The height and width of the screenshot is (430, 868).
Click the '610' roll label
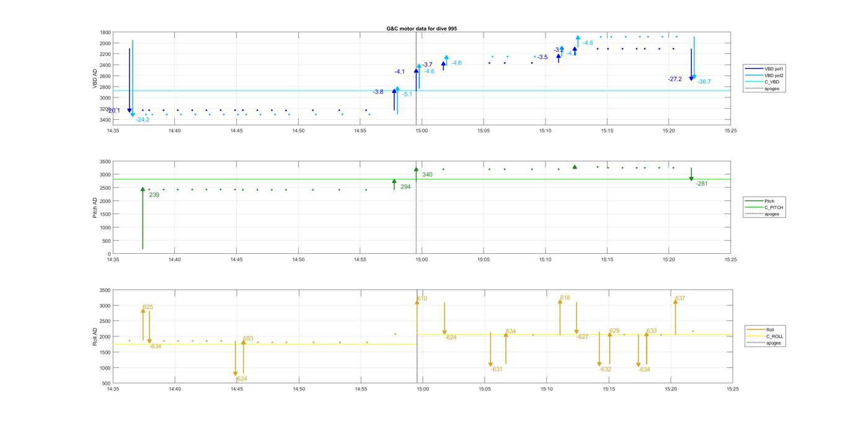[x=422, y=299]
